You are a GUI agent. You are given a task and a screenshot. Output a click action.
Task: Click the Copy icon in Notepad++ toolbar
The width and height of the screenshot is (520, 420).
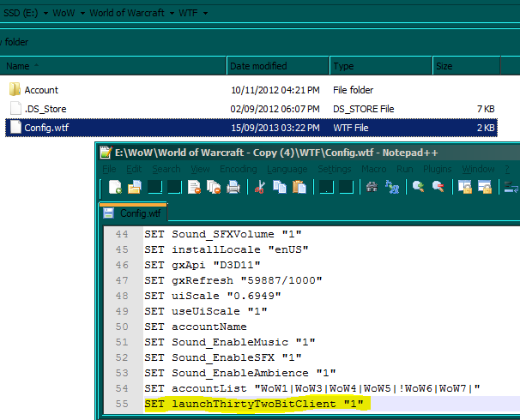pyautogui.click(x=280, y=187)
